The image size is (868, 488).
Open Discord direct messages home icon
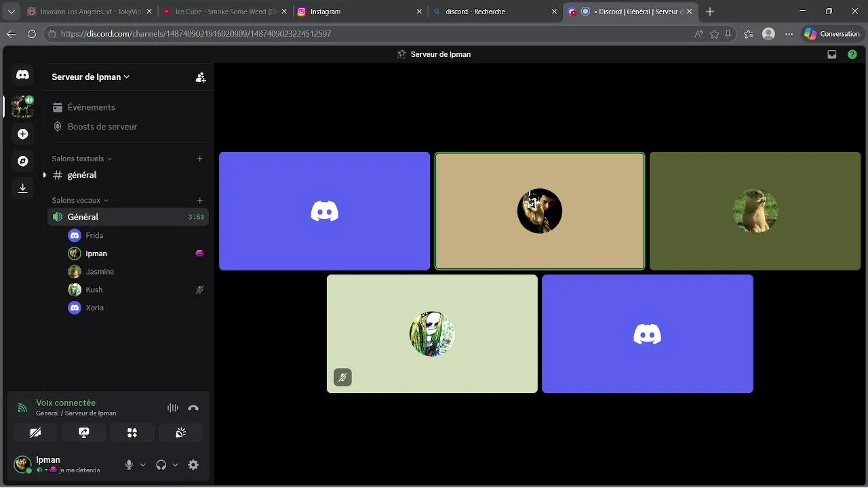point(22,75)
